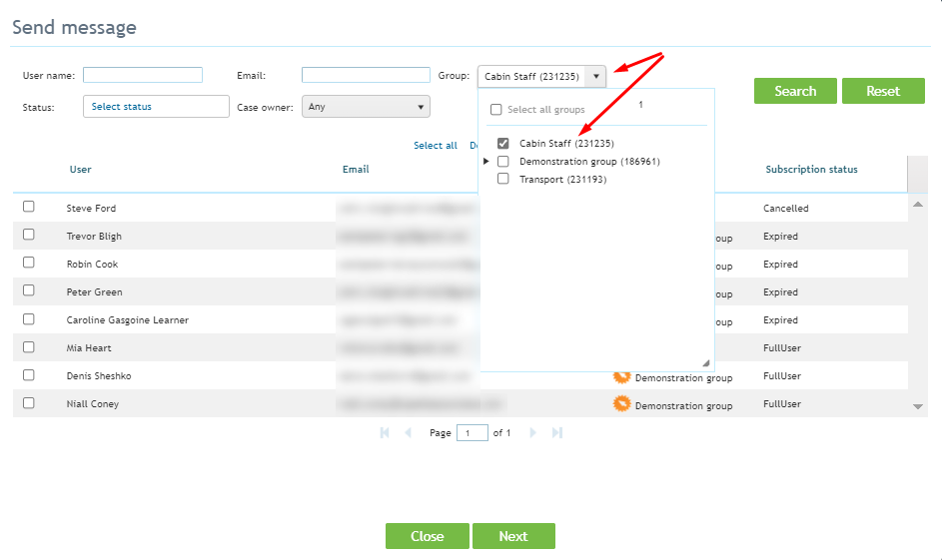
Task: Sort by the User column header
Action: (81, 170)
